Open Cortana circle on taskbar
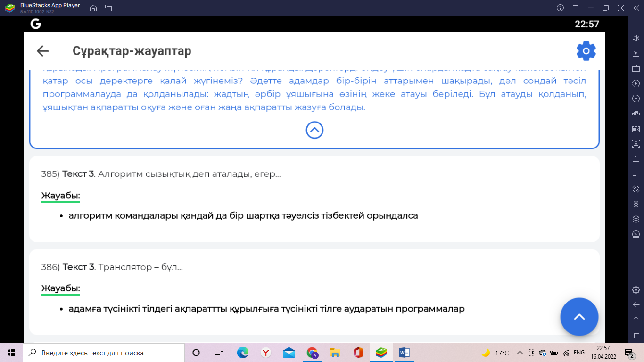The image size is (644, 362). pos(196,353)
